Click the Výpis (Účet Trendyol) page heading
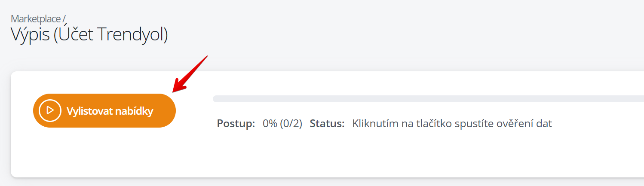644x186 pixels. pos(89,35)
